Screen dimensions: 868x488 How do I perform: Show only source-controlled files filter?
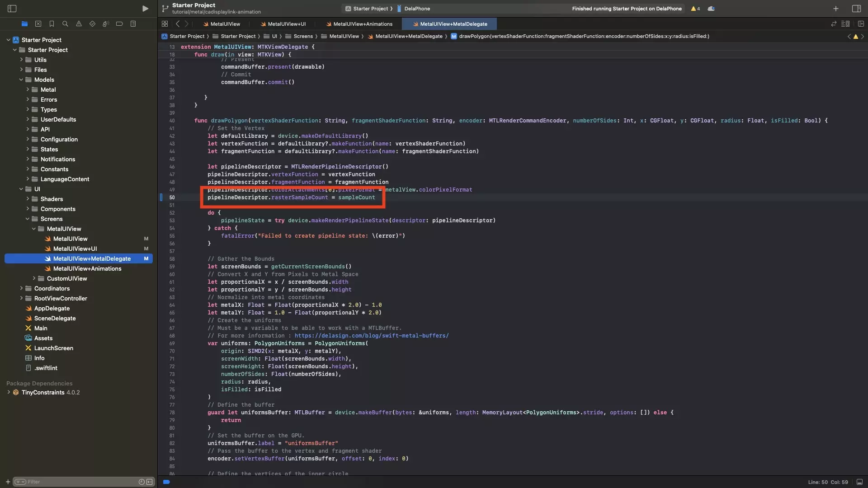pyautogui.click(x=149, y=482)
